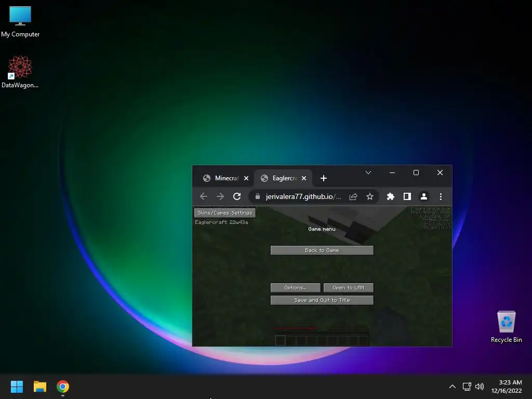Click the Game menu heading text
Image resolution: width=532 pixels, height=399 pixels.
(x=322, y=229)
